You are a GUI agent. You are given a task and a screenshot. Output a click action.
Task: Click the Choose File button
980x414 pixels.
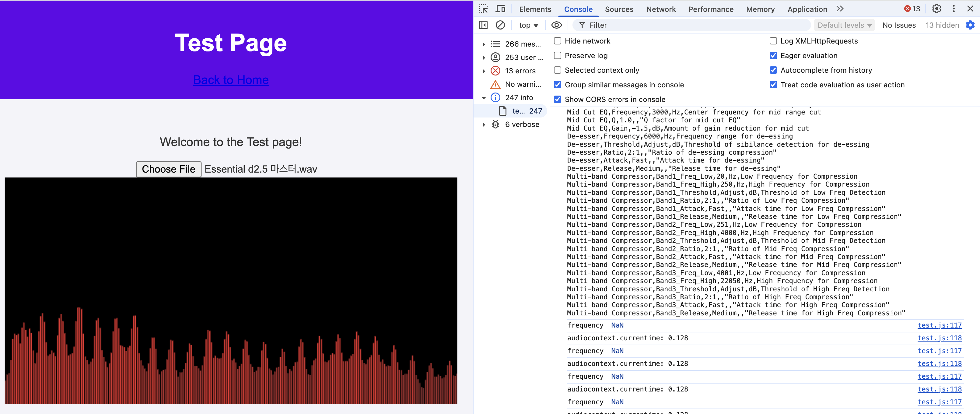(169, 169)
